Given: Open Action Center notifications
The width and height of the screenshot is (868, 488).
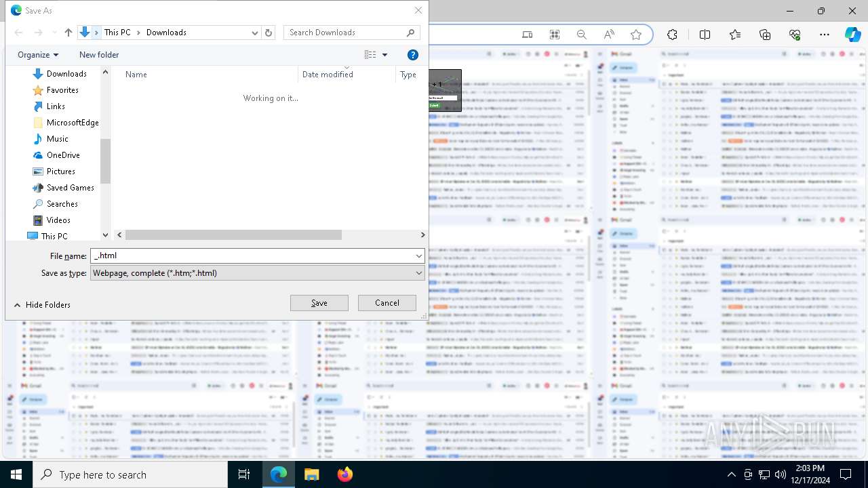Looking at the screenshot, I should (846, 474).
